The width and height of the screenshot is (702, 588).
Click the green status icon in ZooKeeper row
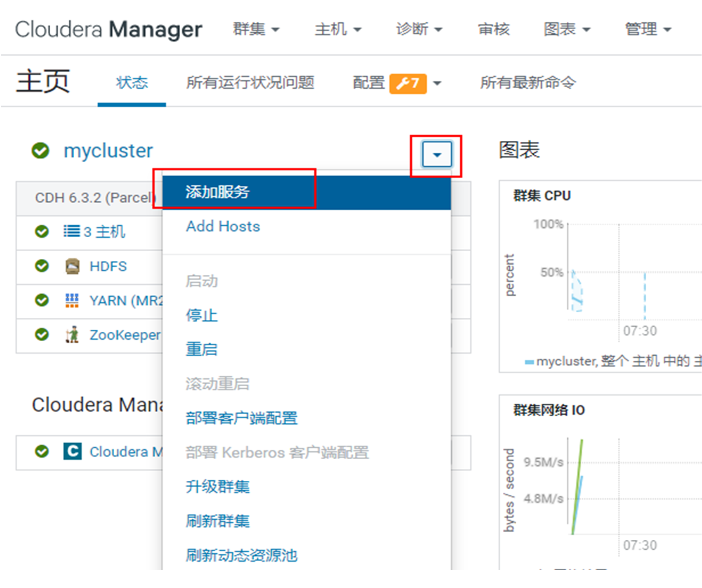pyautogui.click(x=42, y=334)
